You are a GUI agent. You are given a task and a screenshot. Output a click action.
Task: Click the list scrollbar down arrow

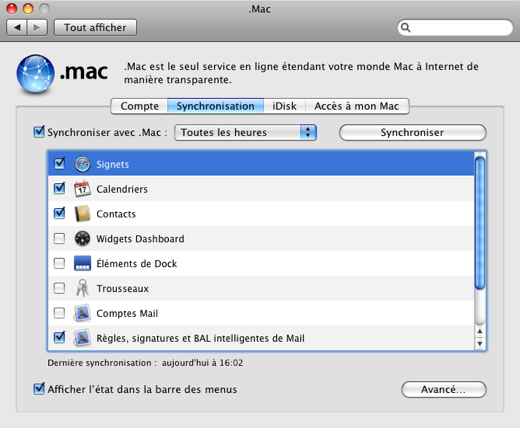tap(480, 343)
